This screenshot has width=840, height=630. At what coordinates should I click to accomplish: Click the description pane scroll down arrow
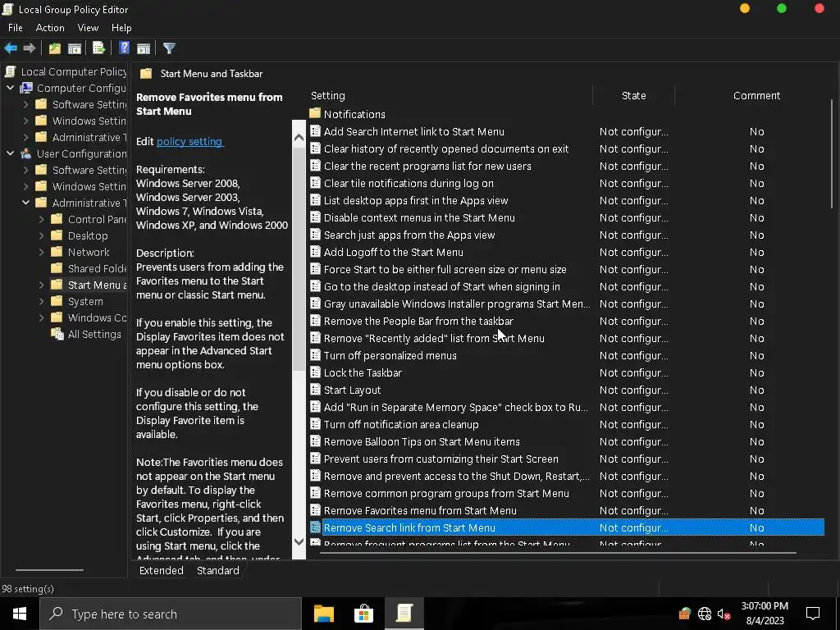coord(299,541)
